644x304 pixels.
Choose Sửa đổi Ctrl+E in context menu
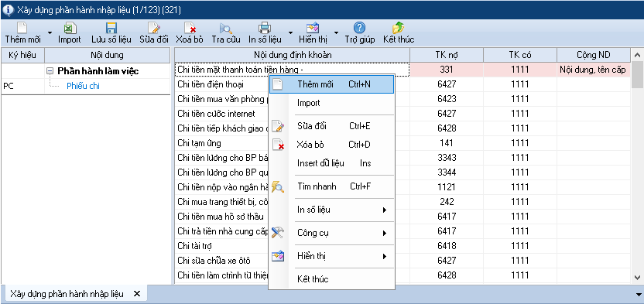[331, 126]
